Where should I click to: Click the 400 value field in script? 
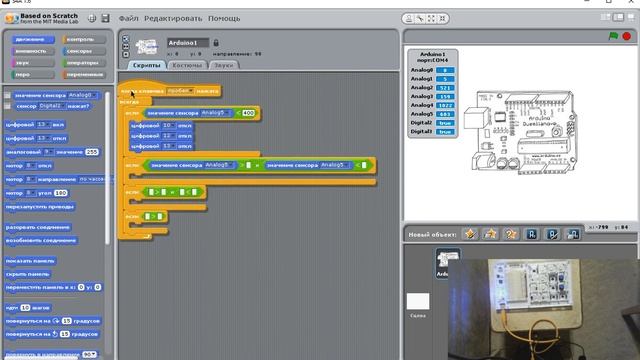click(x=249, y=113)
